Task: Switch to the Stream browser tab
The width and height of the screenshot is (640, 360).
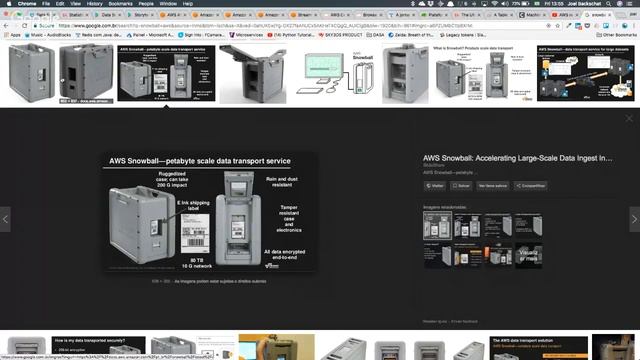Action: tap(304, 15)
